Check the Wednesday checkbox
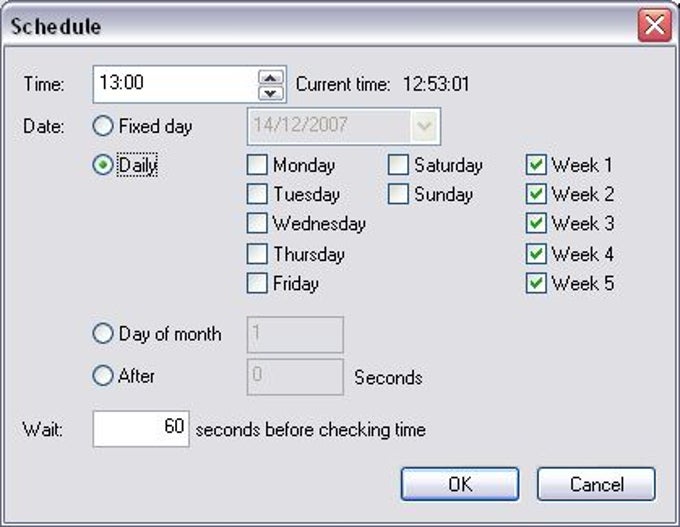Viewport: 680px width, 527px height. pyautogui.click(x=257, y=224)
